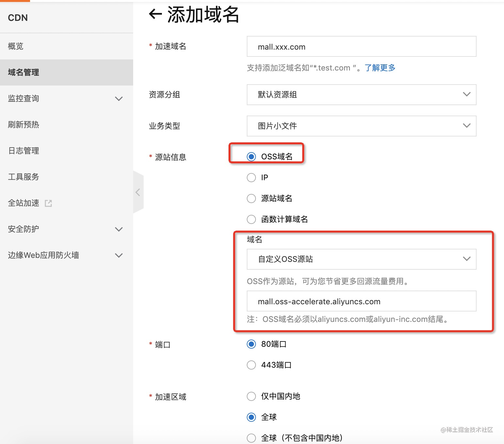Open 全站加速 via its external link icon
Image resolution: width=504 pixels, height=444 pixels.
click(48, 203)
